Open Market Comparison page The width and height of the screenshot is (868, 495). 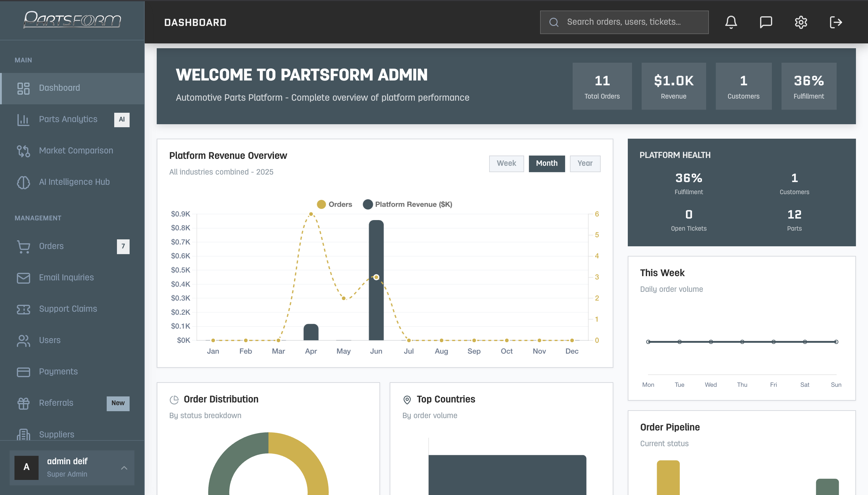72,151
